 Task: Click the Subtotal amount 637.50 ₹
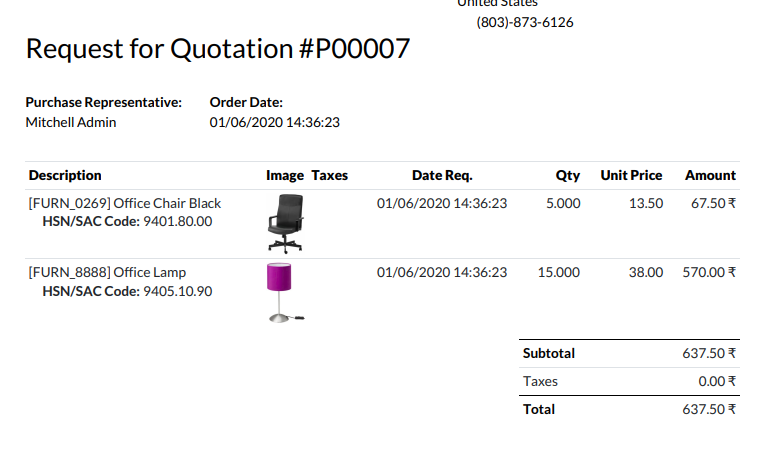pyautogui.click(x=709, y=353)
